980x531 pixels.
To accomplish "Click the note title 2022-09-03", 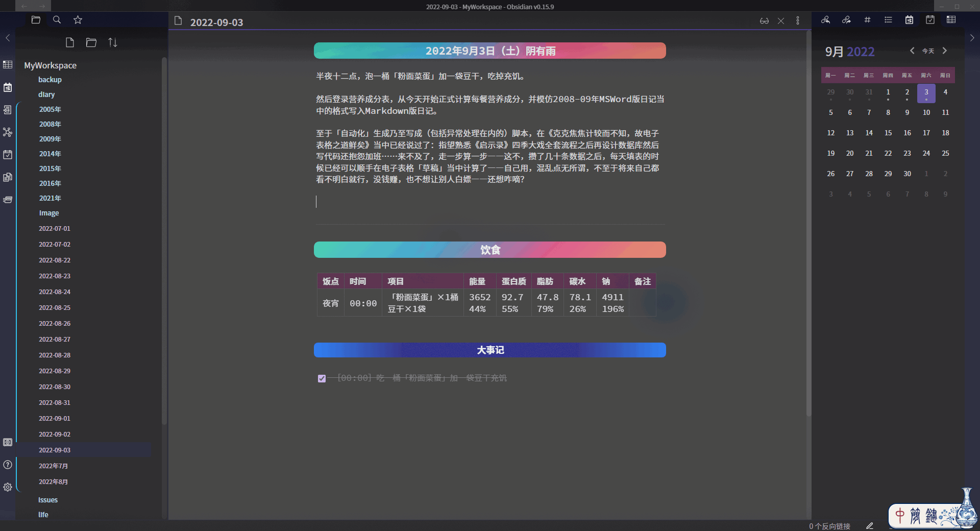I will click(216, 22).
